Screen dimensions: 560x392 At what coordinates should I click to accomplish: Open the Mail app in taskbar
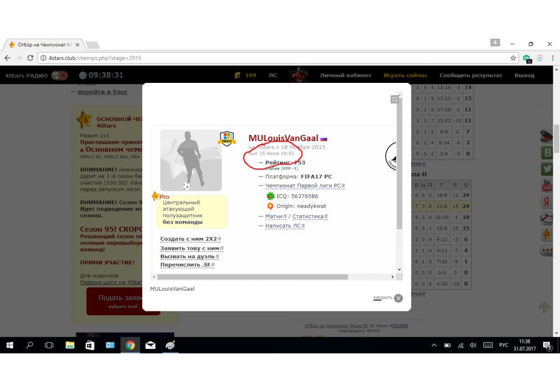(x=150, y=345)
